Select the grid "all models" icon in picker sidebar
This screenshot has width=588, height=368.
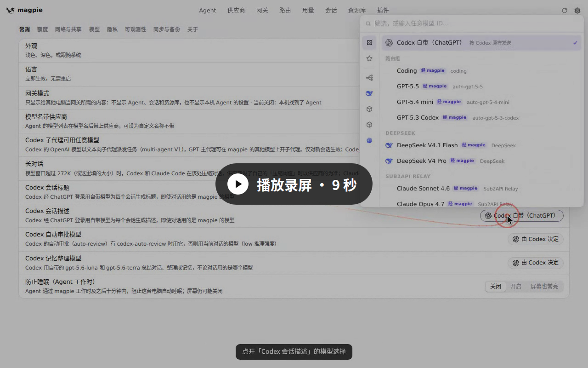click(369, 43)
